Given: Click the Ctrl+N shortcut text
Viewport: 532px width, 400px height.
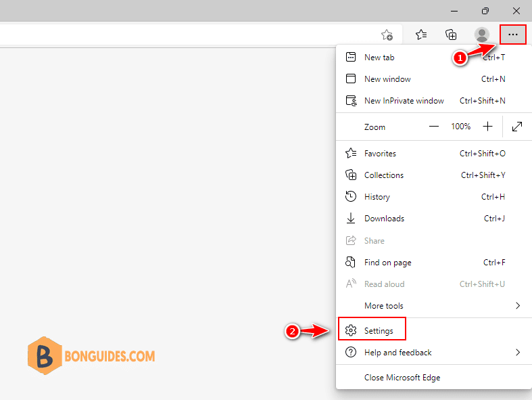Looking at the screenshot, I should [493, 79].
